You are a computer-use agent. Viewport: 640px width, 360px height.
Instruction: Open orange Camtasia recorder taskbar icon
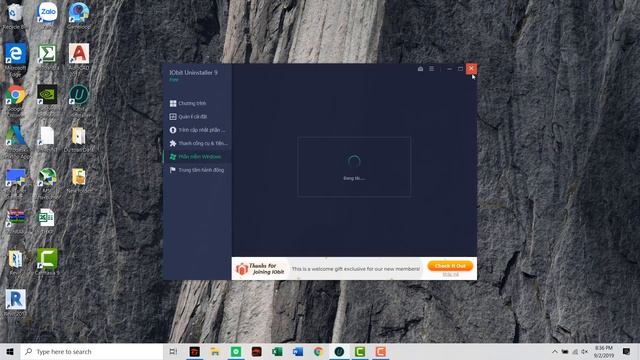click(381, 351)
